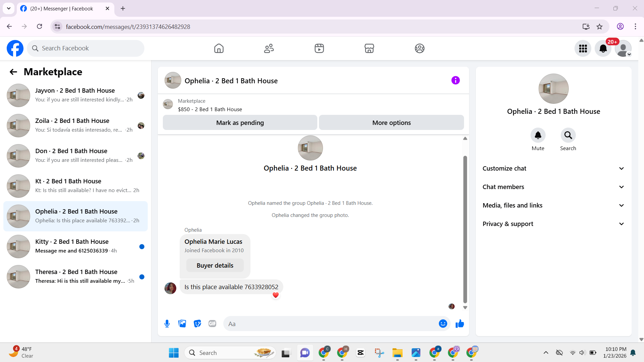Image resolution: width=644 pixels, height=362 pixels.
Task: Click the heart reaction on message
Action: click(x=276, y=295)
